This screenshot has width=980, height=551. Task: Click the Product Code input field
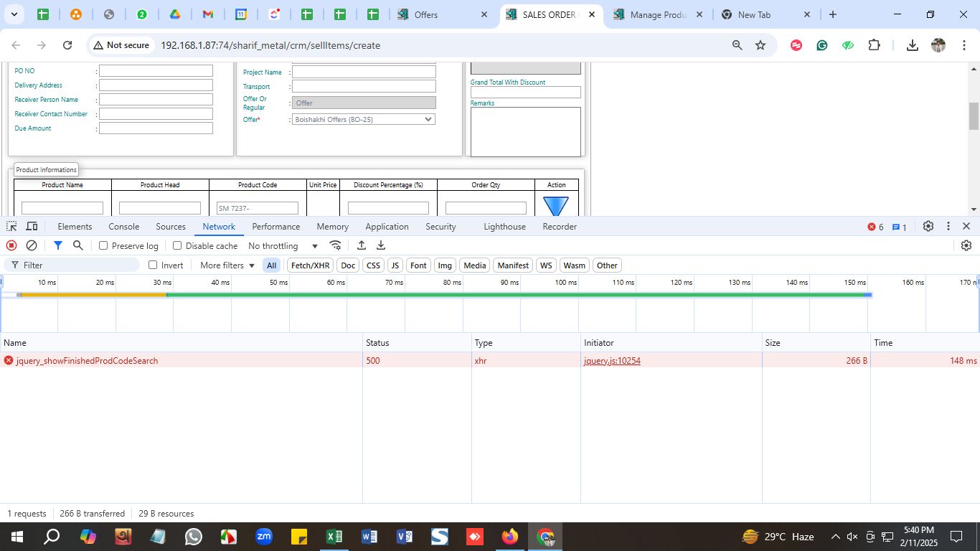click(258, 208)
